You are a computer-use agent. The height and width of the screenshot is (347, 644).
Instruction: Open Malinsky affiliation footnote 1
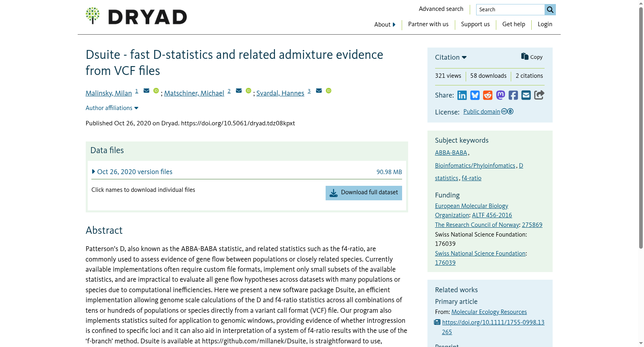(x=136, y=91)
